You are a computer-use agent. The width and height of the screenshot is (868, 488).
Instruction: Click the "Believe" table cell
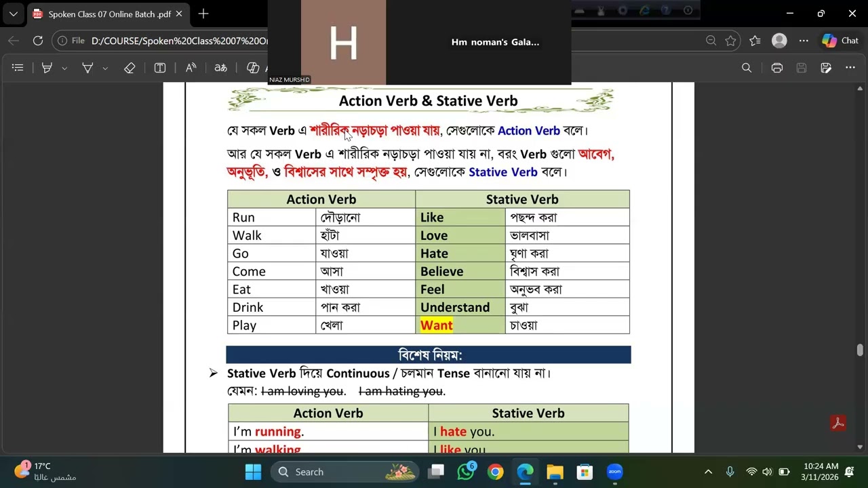(460, 271)
